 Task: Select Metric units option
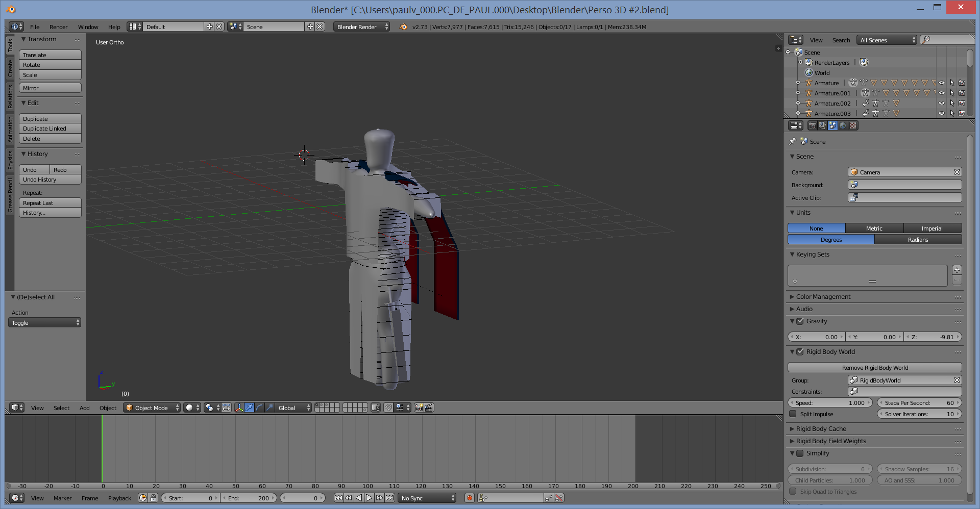point(874,228)
